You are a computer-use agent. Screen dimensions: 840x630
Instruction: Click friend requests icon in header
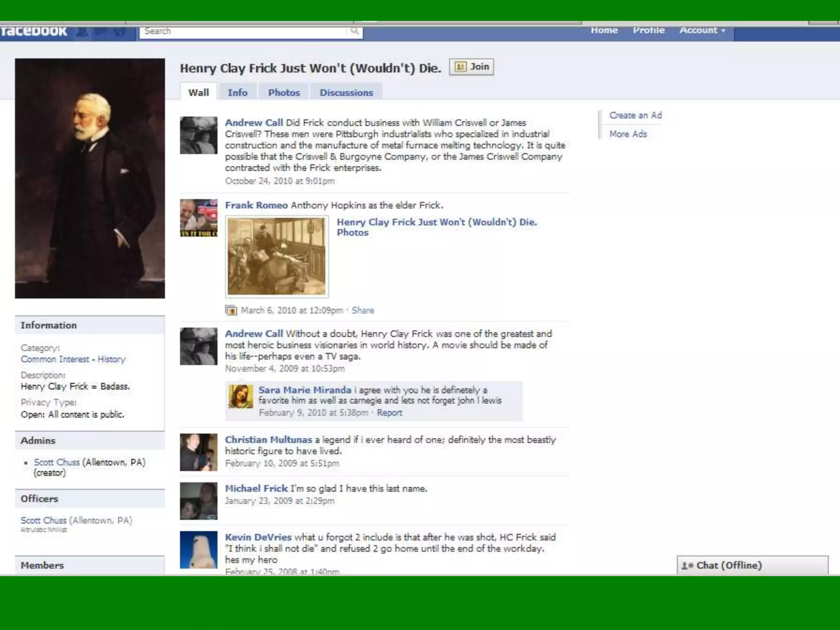[82, 31]
